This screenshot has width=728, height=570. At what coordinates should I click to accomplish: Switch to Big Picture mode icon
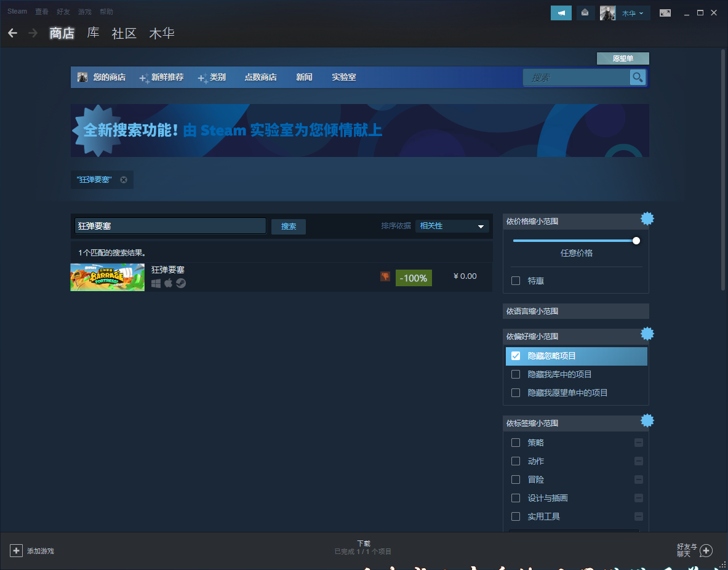[x=665, y=13]
